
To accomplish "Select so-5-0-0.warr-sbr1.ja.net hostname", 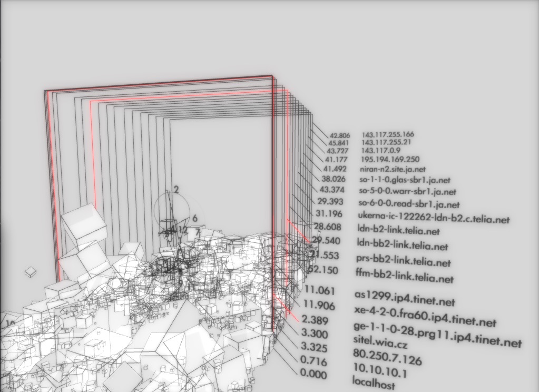I will point(408,192).
